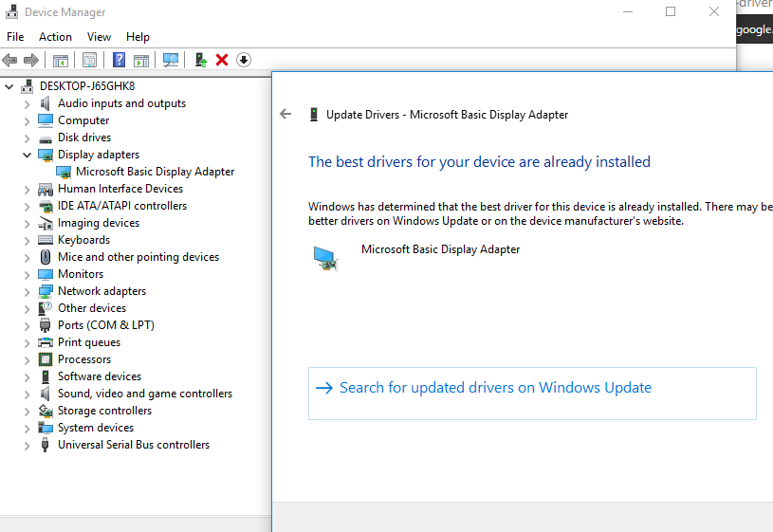This screenshot has width=773, height=532.
Task: Select Microsoft Basic Display Adapter tree item
Action: (155, 172)
